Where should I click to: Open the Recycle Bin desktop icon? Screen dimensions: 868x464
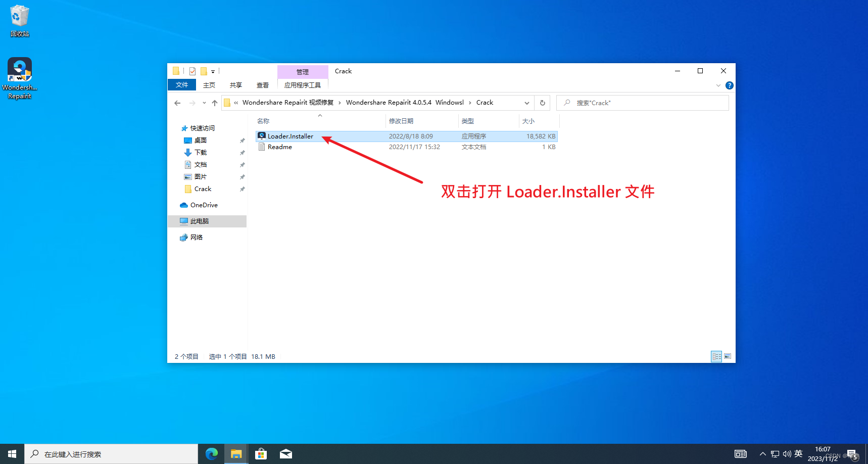(x=20, y=20)
